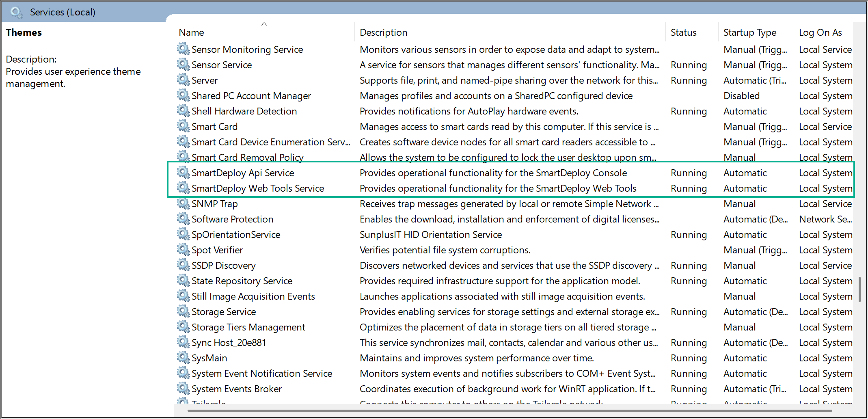The image size is (868, 419).
Task: Click gear icon beside SmartDeploy Web Tools Service
Action: click(x=184, y=188)
